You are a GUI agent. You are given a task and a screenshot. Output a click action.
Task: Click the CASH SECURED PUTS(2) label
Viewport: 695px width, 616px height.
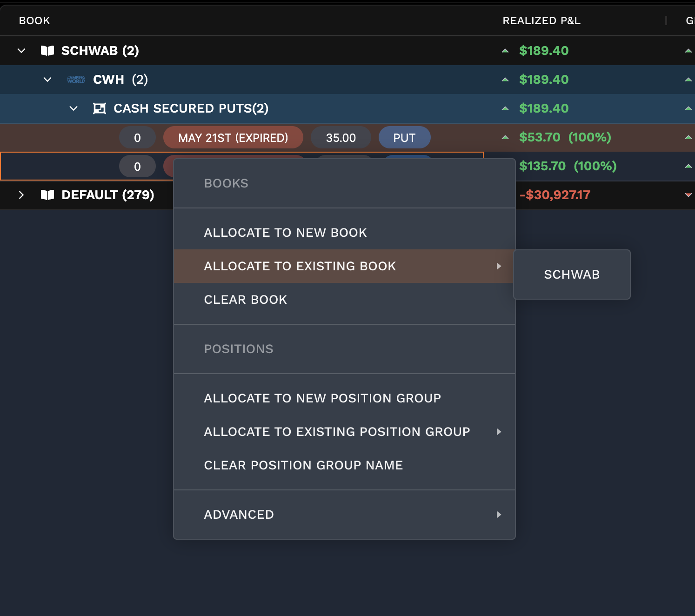click(191, 108)
